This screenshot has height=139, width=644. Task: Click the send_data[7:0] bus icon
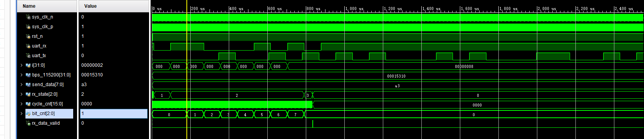pyautogui.click(x=28, y=85)
